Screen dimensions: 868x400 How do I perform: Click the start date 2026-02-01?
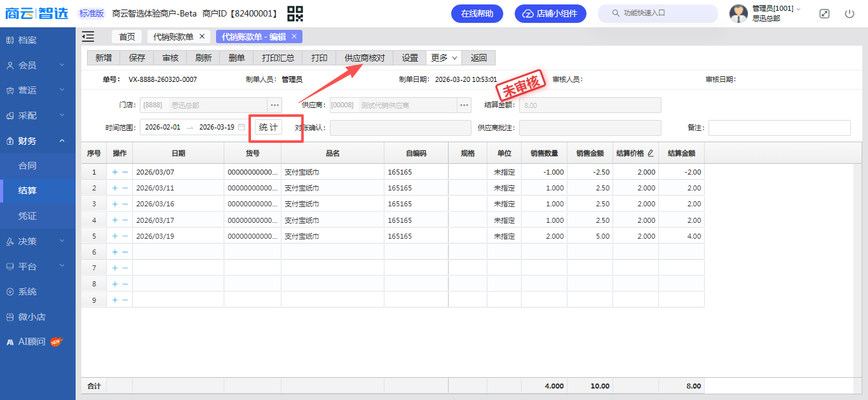(x=163, y=127)
